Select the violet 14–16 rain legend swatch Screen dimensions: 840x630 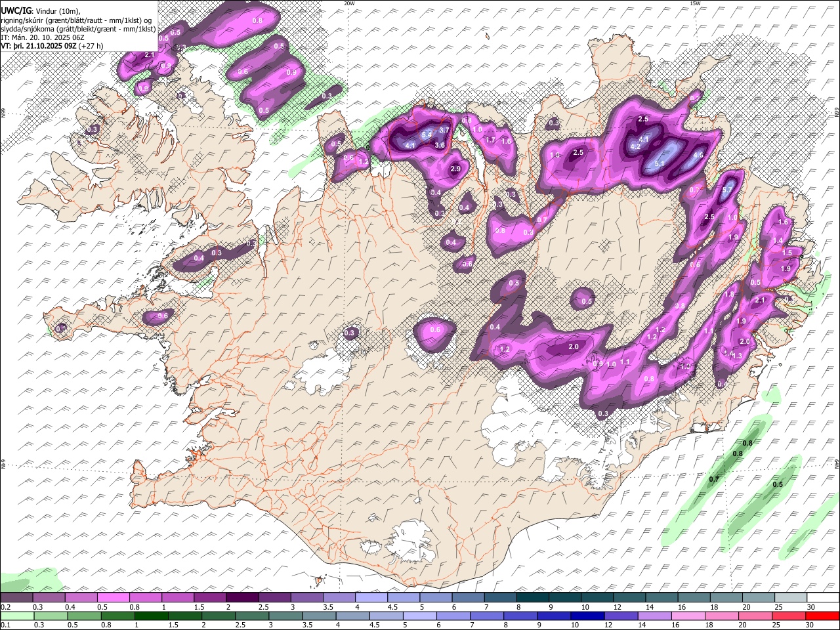pyautogui.click(x=656, y=616)
